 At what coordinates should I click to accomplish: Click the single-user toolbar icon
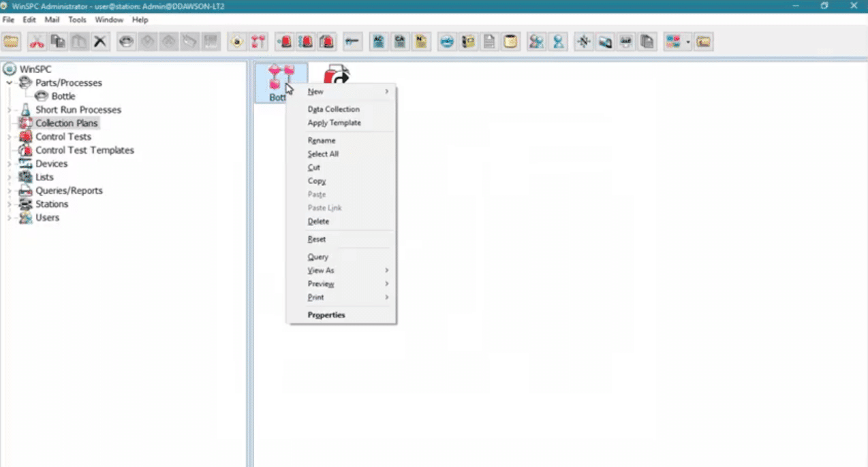click(559, 42)
